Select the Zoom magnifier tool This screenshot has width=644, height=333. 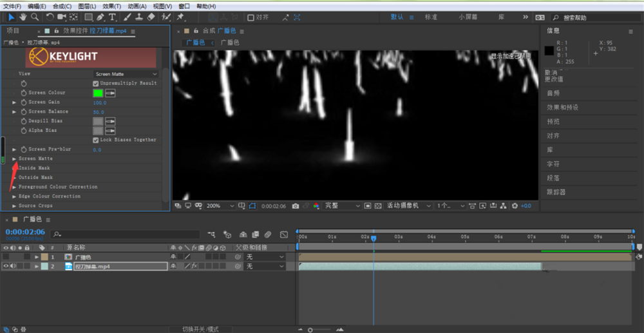35,17
